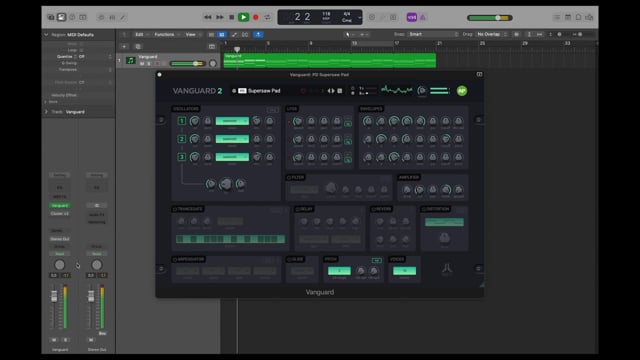Viewport: 640px width, 360px height.
Task: Toggle the automation curve icon in tracks toolbar
Action: (x=234, y=35)
